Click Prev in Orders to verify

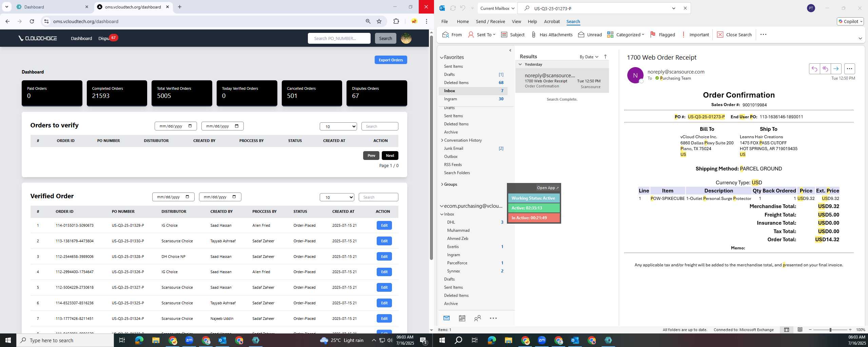pos(371,156)
